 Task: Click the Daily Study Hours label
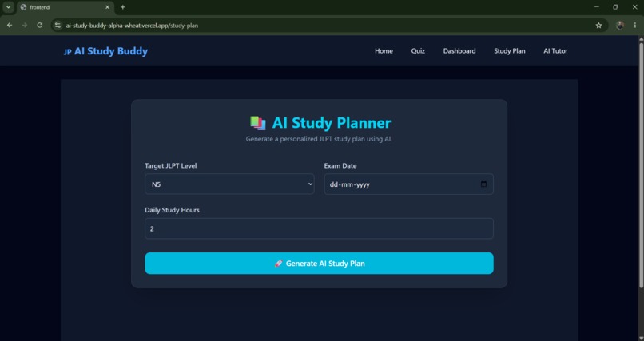172,210
